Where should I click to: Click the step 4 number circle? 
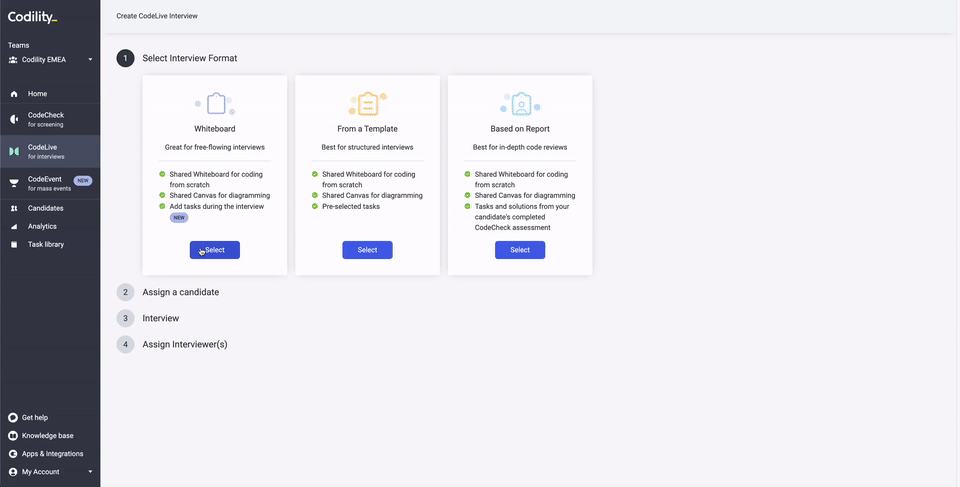126,344
